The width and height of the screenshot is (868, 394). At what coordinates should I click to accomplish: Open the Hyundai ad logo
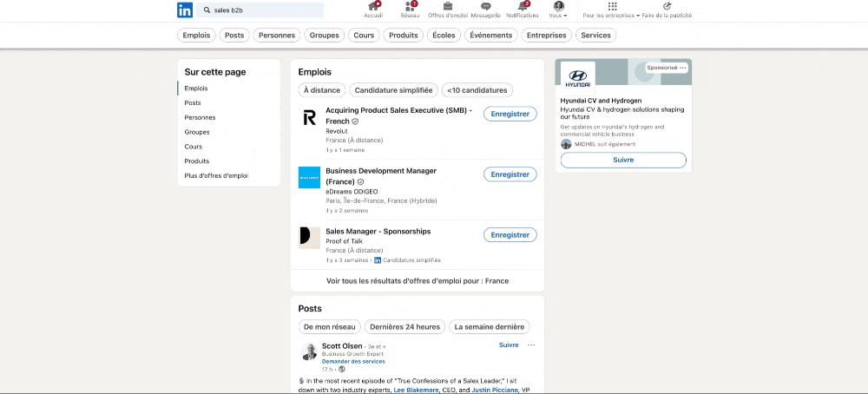pos(578,78)
